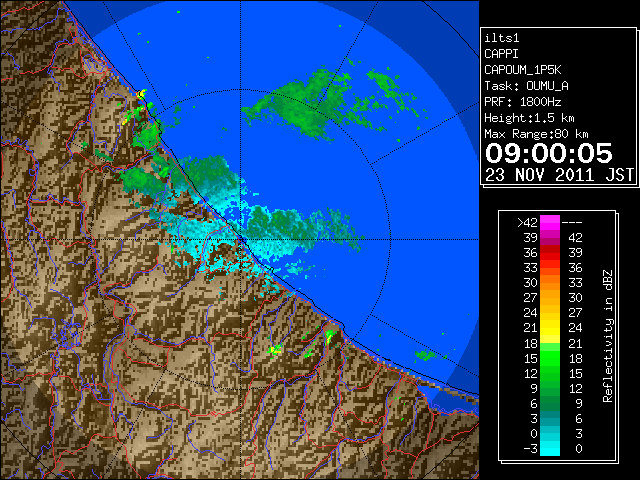Click the "CAPOUM_1P5K" product name

coord(523,70)
